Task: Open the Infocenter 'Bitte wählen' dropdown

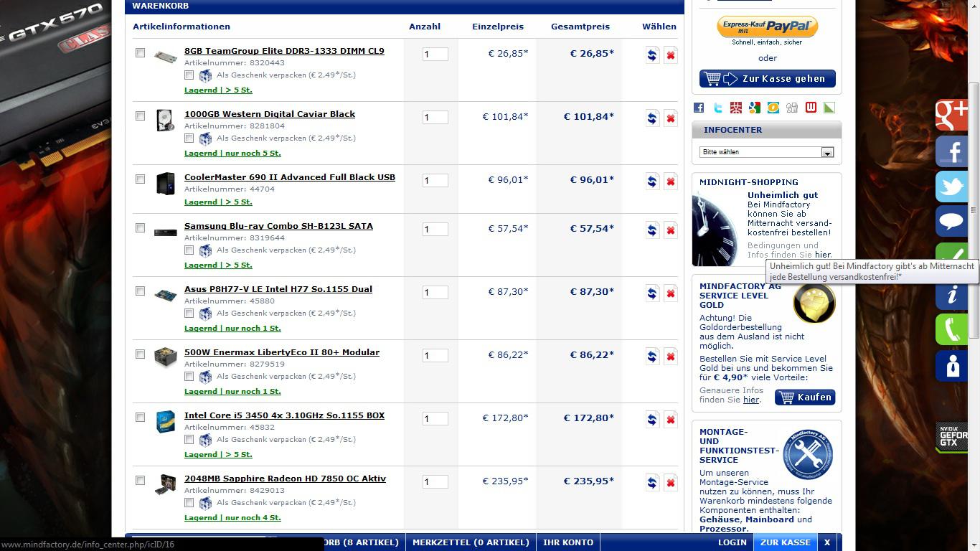Action: pyautogui.click(x=766, y=152)
